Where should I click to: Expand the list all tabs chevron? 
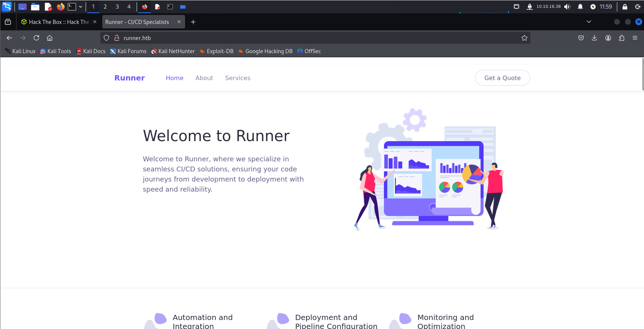pos(589,22)
